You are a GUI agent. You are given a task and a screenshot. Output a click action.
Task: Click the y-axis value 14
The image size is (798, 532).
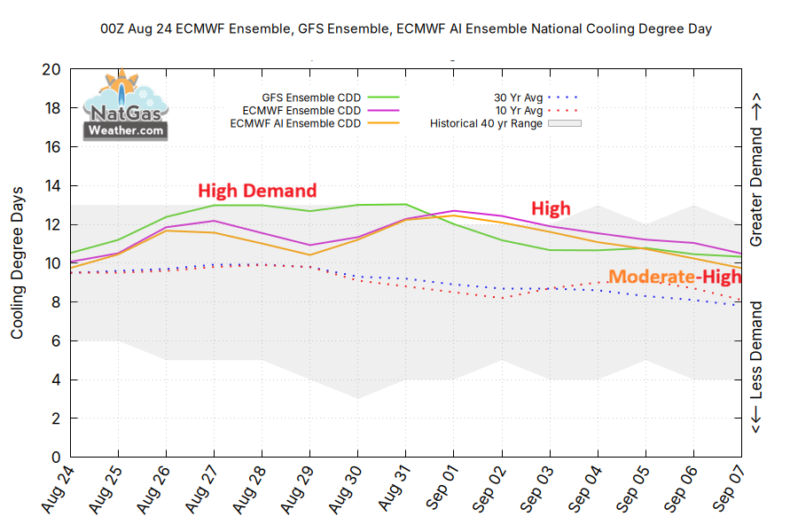tap(51, 186)
